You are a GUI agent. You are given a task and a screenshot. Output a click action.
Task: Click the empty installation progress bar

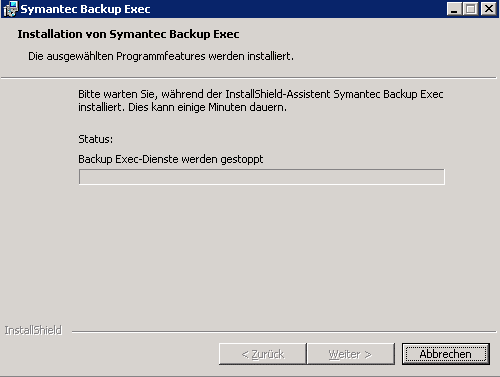[x=262, y=177]
